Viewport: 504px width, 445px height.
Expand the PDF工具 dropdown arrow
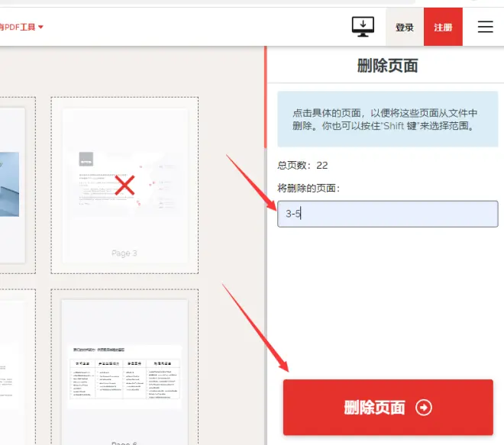pos(40,27)
